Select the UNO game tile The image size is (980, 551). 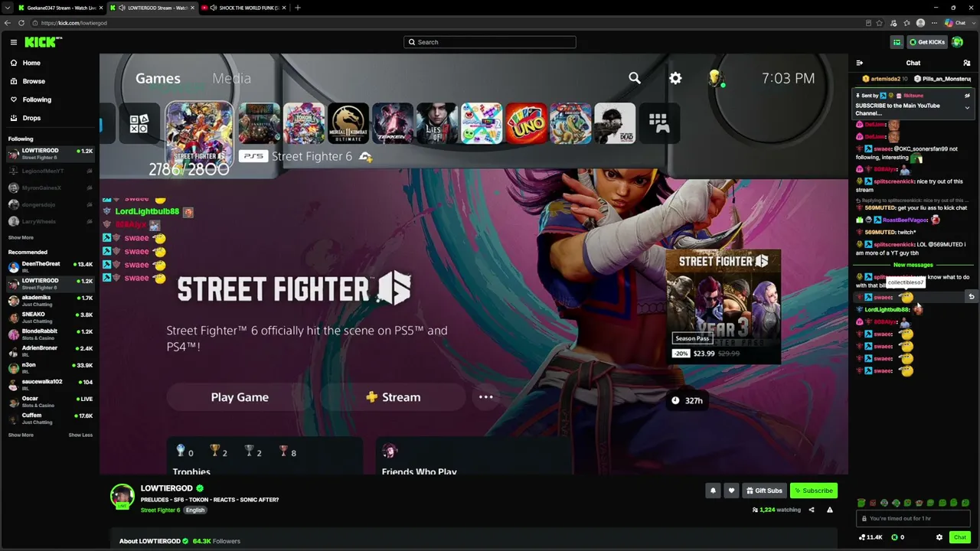[x=526, y=123]
